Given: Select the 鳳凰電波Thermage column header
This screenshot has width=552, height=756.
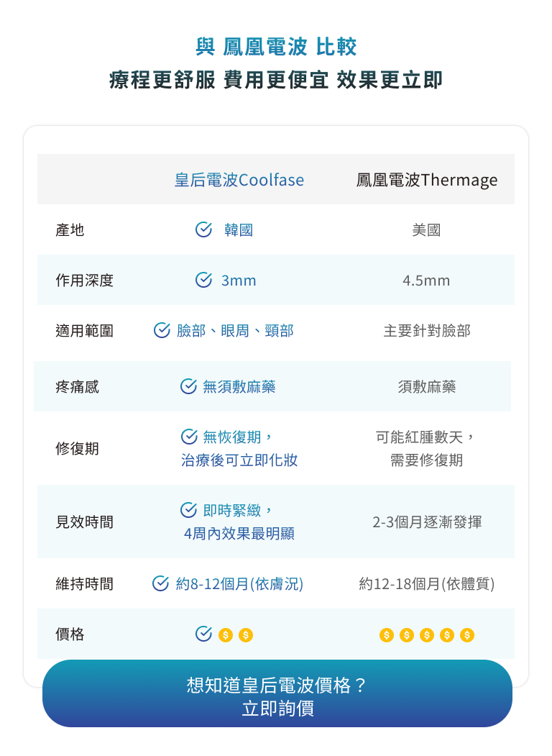Looking at the screenshot, I should coord(426,180).
